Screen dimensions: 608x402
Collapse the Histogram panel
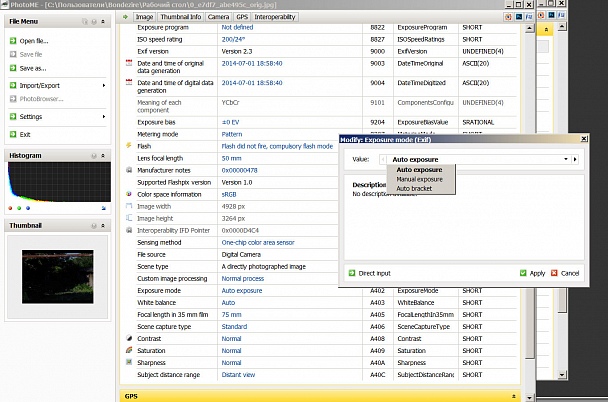(x=103, y=156)
